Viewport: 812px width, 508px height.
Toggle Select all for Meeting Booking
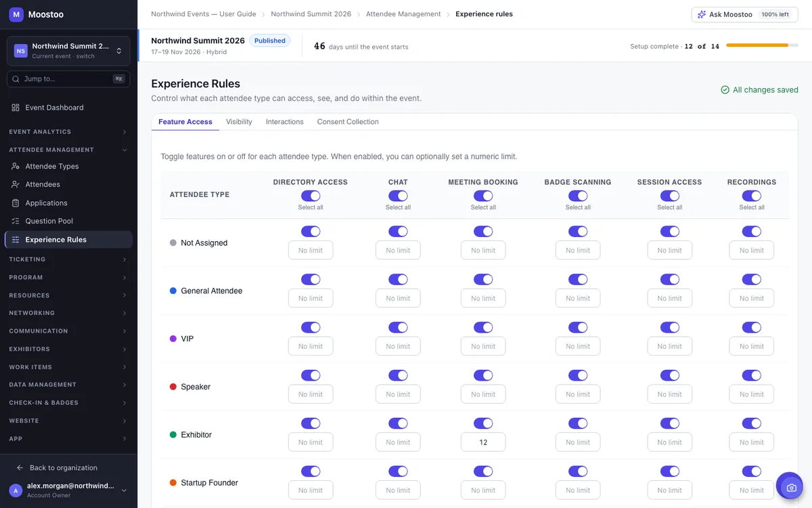[483, 196]
